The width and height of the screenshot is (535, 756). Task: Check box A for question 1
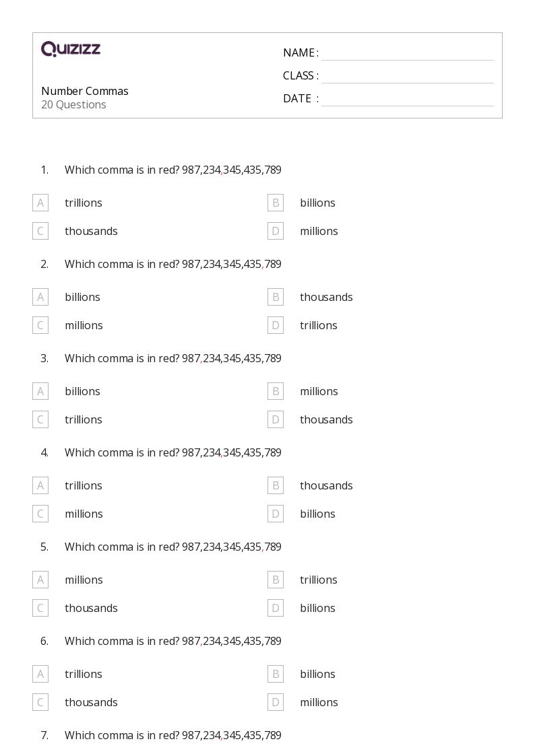point(40,203)
